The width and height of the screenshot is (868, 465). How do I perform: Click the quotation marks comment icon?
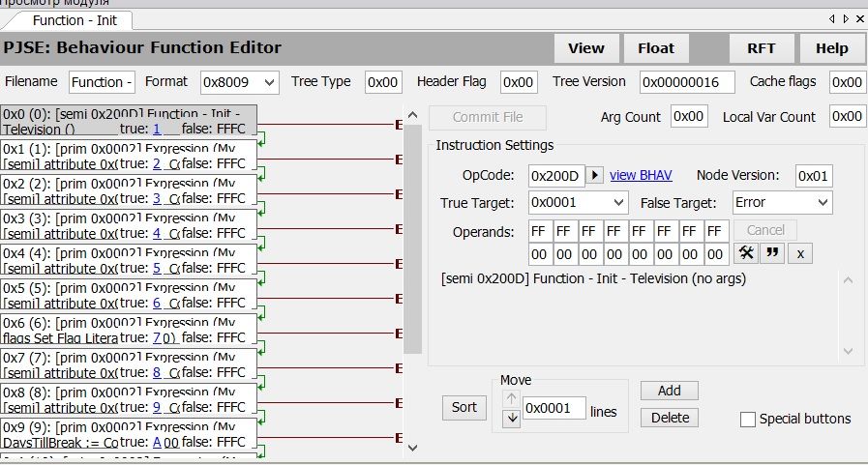point(772,254)
